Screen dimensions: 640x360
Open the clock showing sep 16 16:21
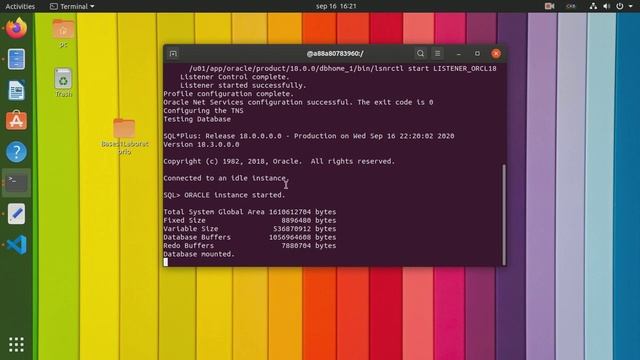pyautogui.click(x=336, y=6)
